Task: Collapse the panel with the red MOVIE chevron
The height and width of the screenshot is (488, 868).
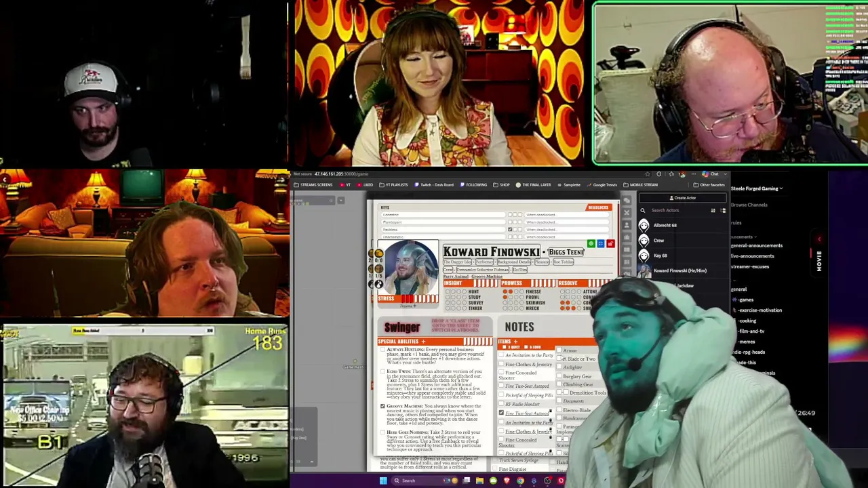Action: point(819,239)
